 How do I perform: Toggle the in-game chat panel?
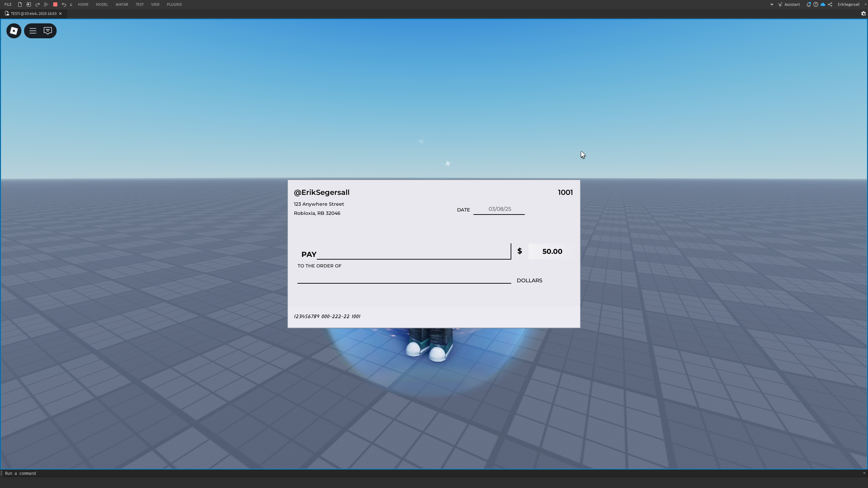48,31
